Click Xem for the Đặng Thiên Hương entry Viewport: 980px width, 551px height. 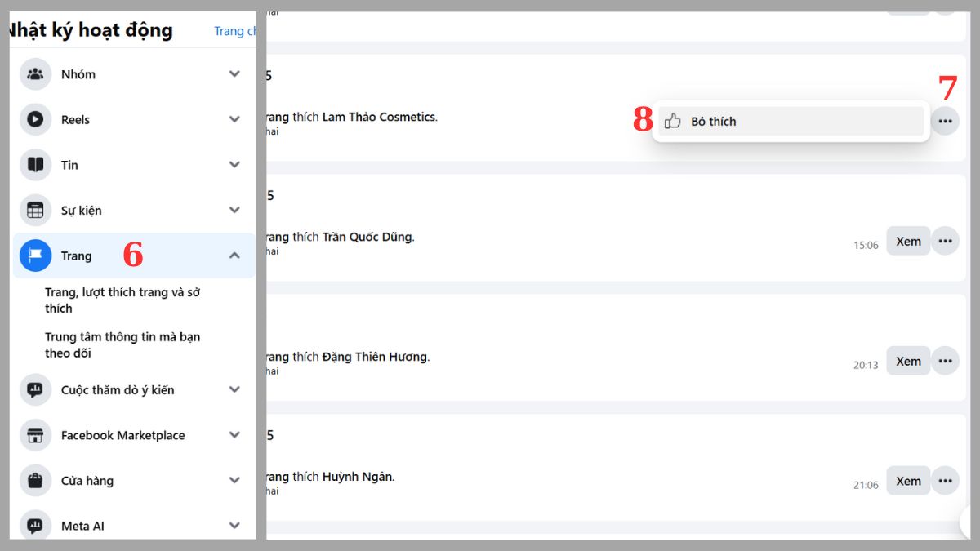click(x=908, y=361)
